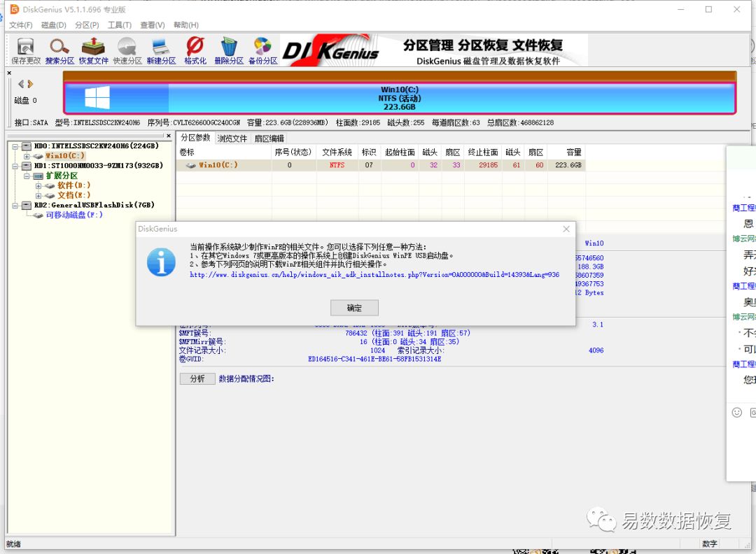Open the diskgenius.cn help link in dialog
Image resolution: width=756 pixels, height=554 pixels.
374,275
